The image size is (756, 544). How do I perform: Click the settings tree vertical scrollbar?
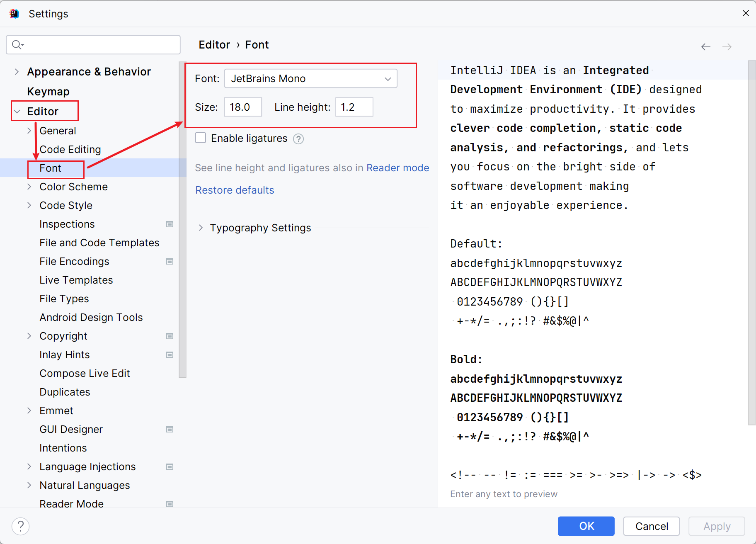click(182, 220)
